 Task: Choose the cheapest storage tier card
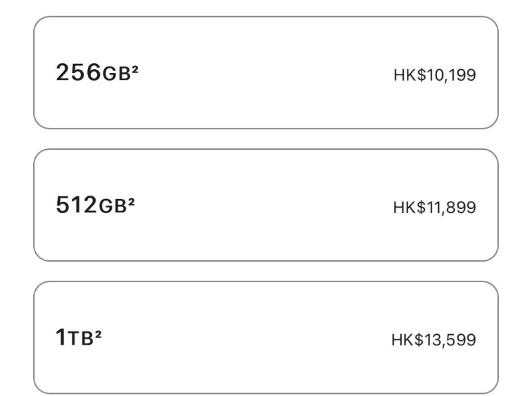pos(266,72)
